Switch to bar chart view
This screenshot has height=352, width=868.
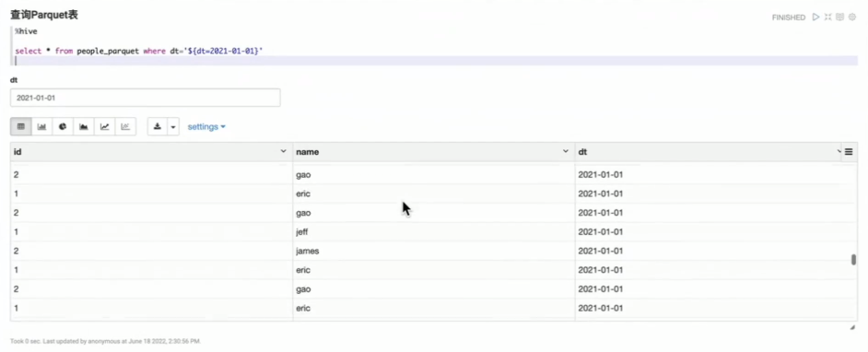[42, 126]
